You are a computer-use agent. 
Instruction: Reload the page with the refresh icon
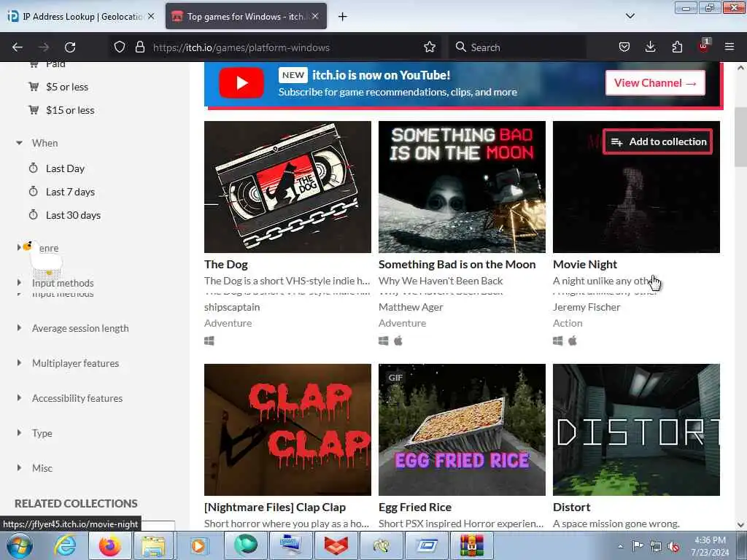coord(70,47)
